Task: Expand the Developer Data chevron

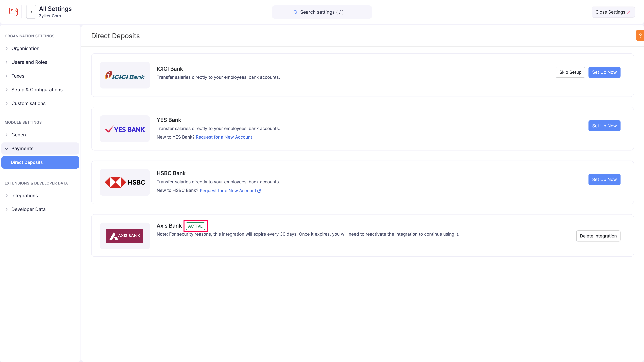Action: tap(7, 209)
